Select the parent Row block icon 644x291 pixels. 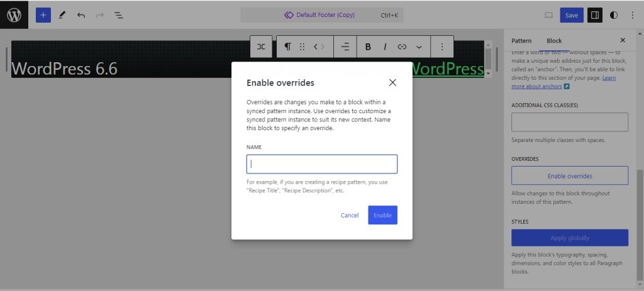pos(261,47)
